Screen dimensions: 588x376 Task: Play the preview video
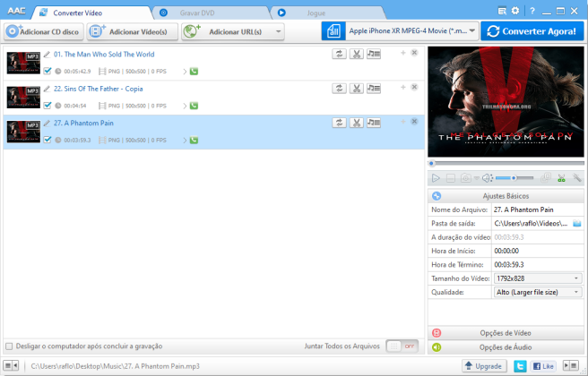coord(436,178)
